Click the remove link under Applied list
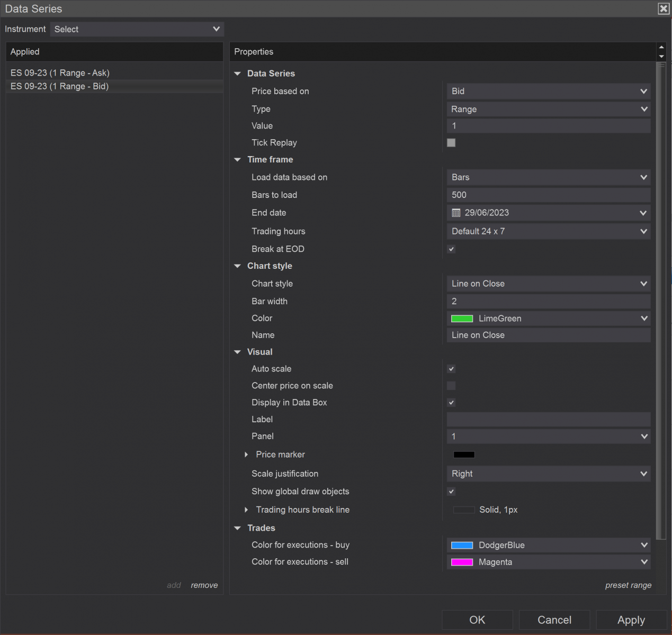Viewport: 672px width, 635px height. click(x=204, y=585)
